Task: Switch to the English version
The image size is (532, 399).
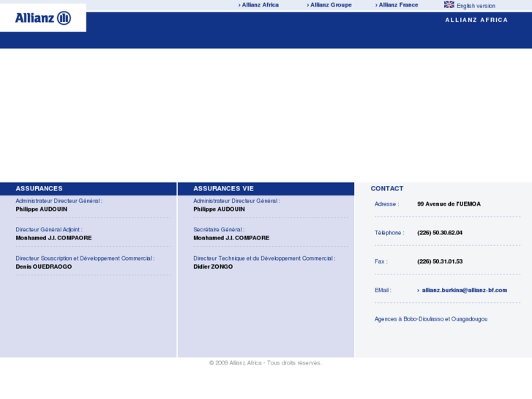Action: (476, 6)
